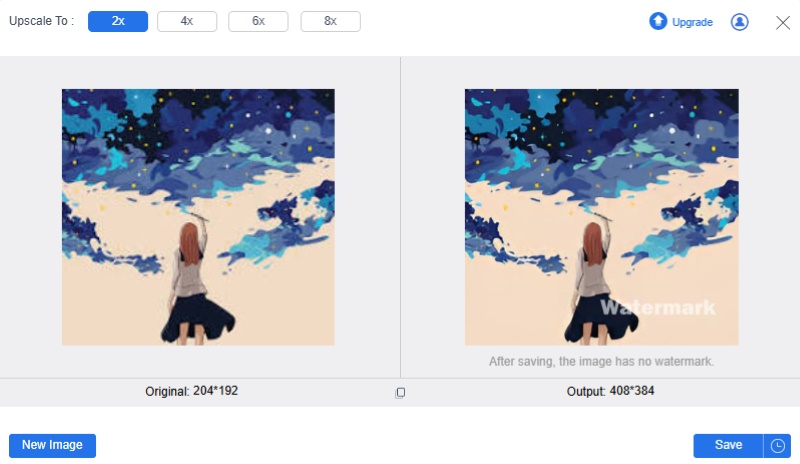The image size is (800, 464).
Task: Select the 2x upscale option
Action: tap(118, 21)
